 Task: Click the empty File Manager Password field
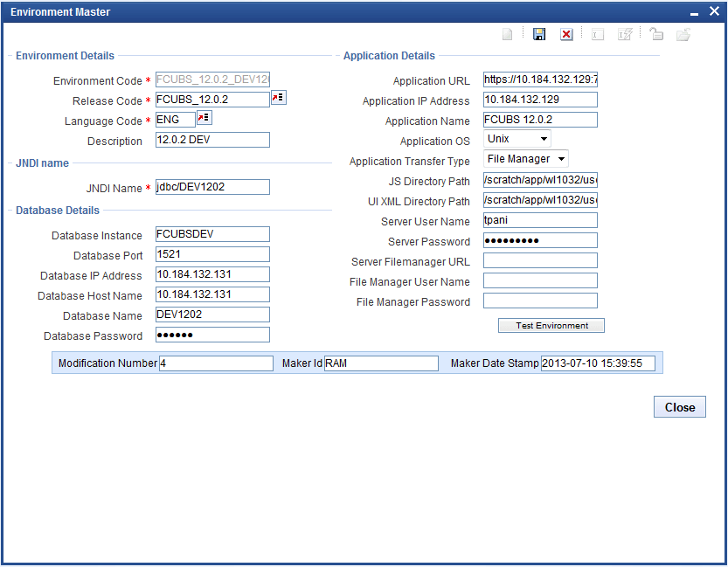[540, 301]
